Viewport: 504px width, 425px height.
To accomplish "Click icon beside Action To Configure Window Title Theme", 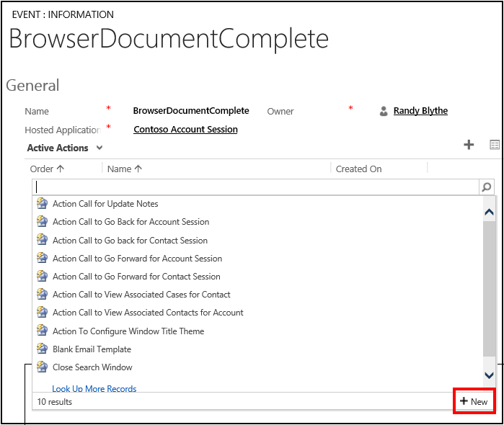I will [x=42, y=331].
